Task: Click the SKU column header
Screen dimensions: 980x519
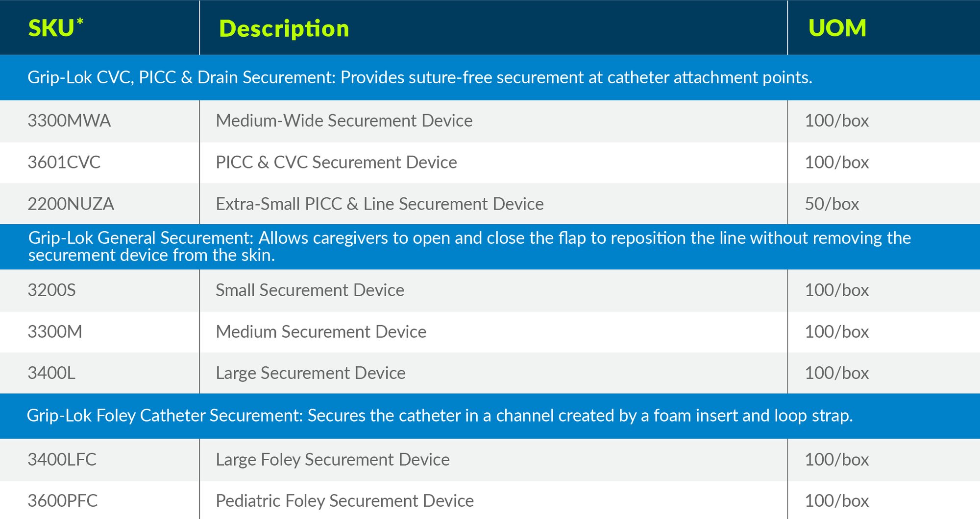Action: point(55,28)
